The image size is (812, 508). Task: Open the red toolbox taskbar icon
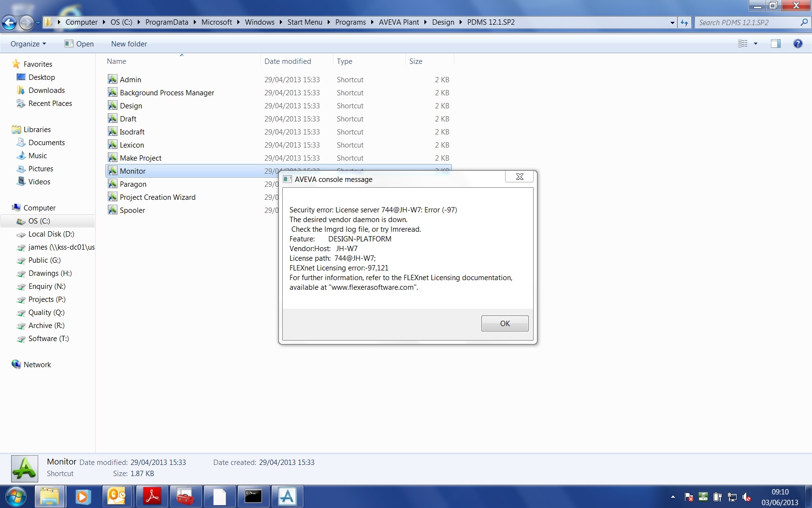[185, 496]
